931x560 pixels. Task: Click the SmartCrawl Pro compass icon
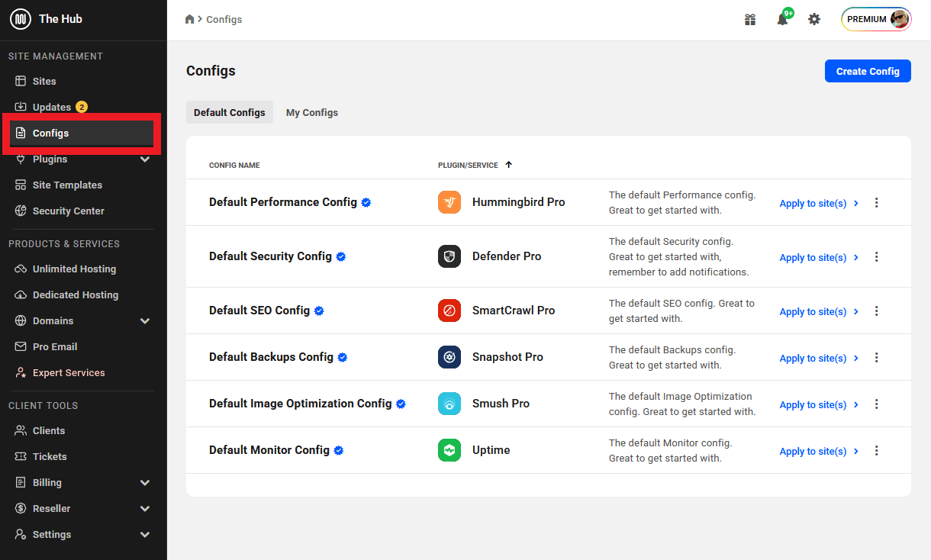pos(449,311)
